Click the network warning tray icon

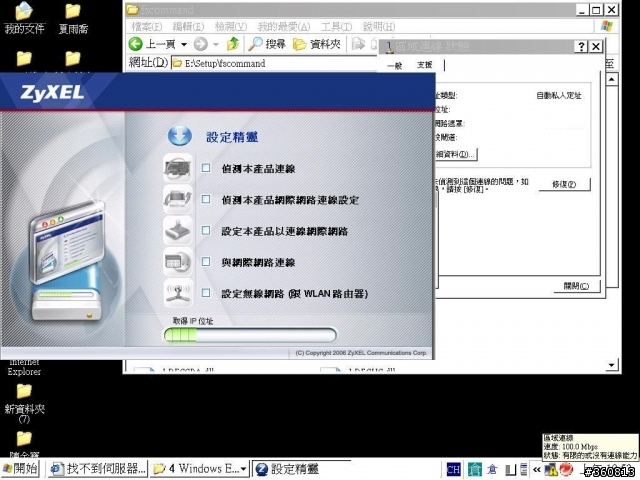point(551,470)
